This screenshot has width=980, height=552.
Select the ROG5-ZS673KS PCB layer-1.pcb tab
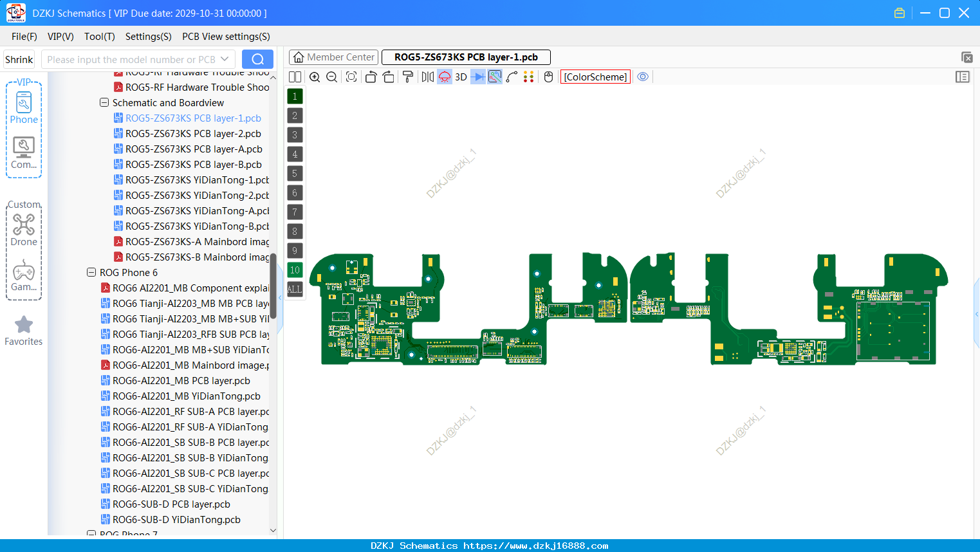click(x=467, y=57)
